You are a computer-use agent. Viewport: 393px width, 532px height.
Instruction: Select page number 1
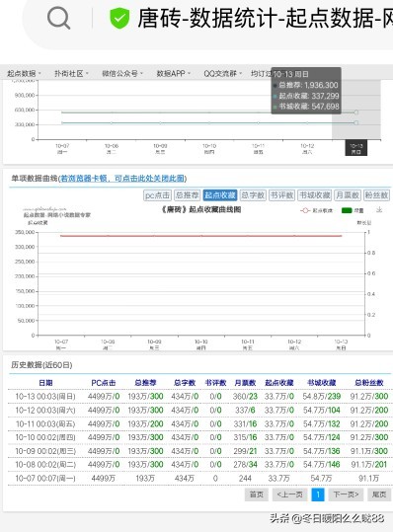pyautogui.click(x=318, y=494)
